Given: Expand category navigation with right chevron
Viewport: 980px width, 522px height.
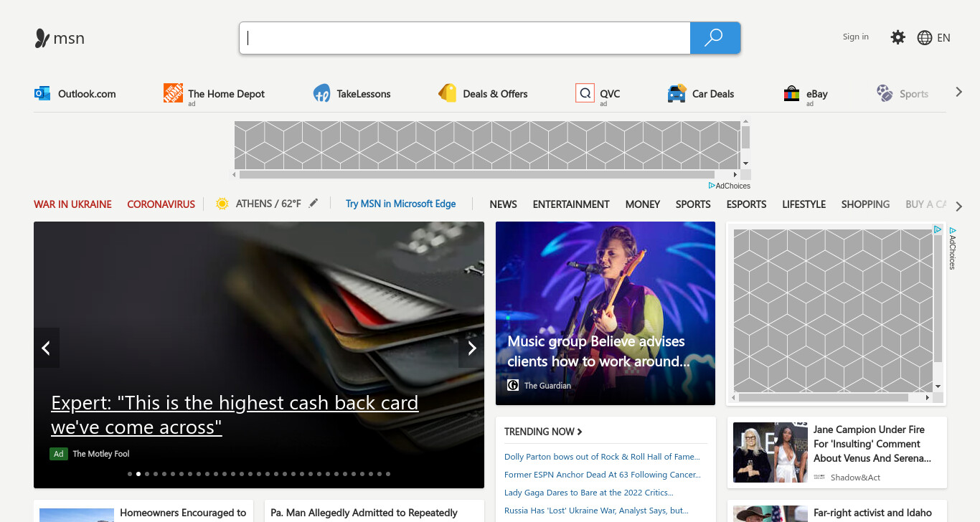Looking at the screenshot, I should (960, 206).
